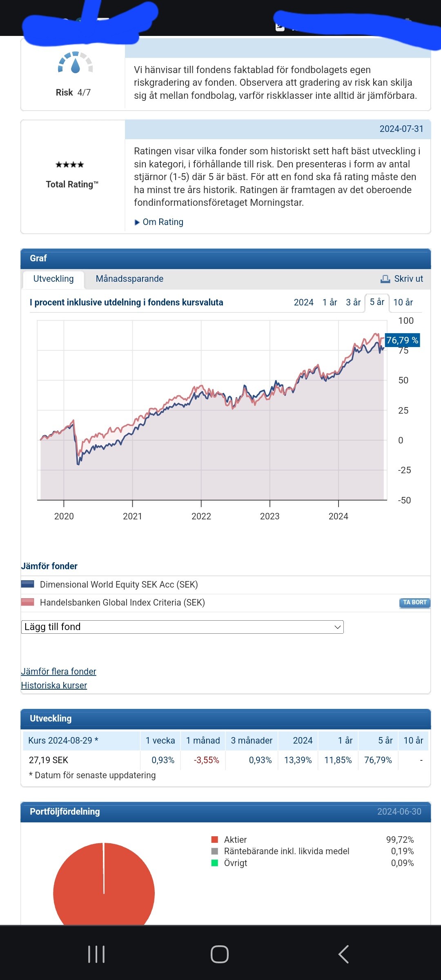Open the Jämför flera fonder link

(58, 671)
